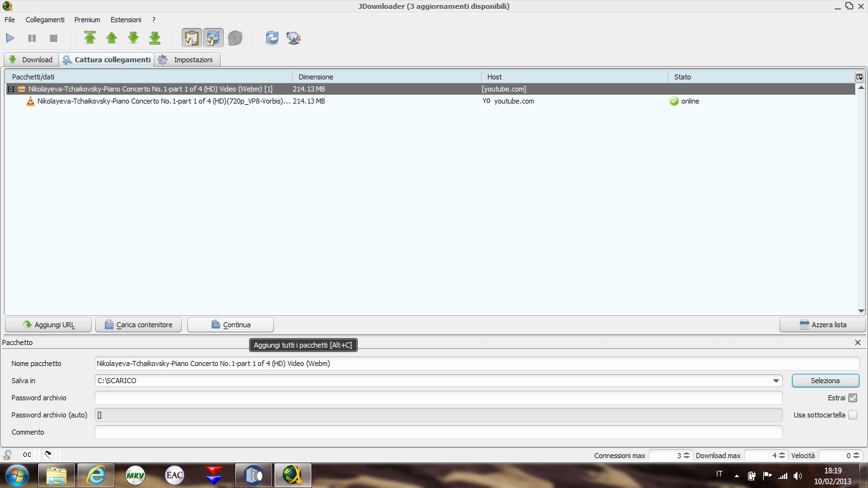This screenshot has width=868, height=488.
Task: Click status bar link-grabber magnifier icon
Action: pyautogui.click(x=8, y=455)
